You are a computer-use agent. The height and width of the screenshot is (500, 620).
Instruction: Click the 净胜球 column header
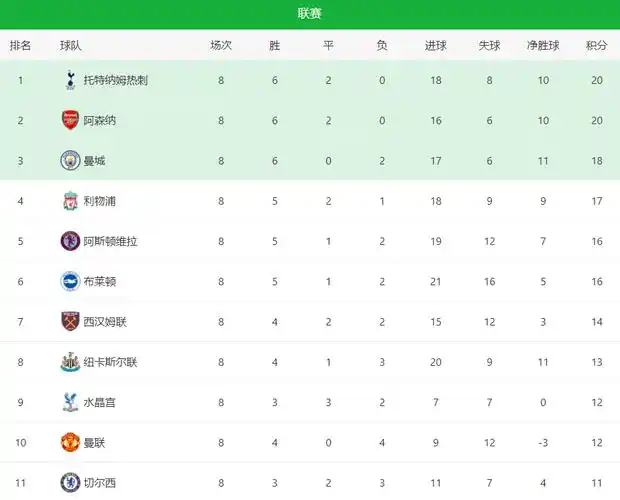pyautogui.click(x=543, y=45)
